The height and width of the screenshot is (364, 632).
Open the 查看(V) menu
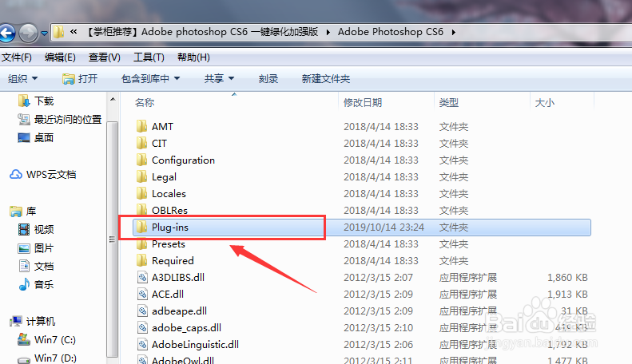[x=105, y=57]
